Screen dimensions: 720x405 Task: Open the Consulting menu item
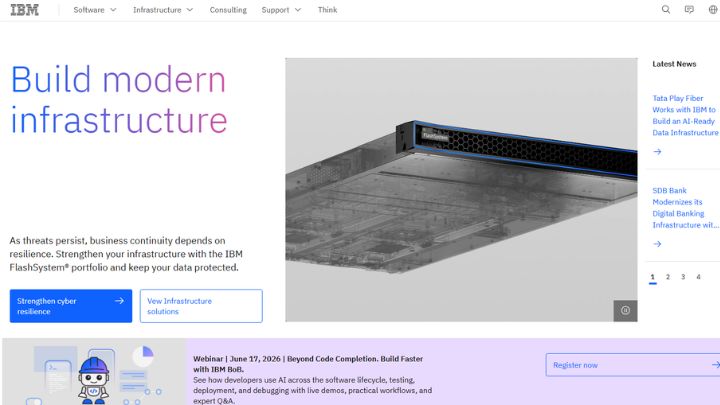click(228, 10)
